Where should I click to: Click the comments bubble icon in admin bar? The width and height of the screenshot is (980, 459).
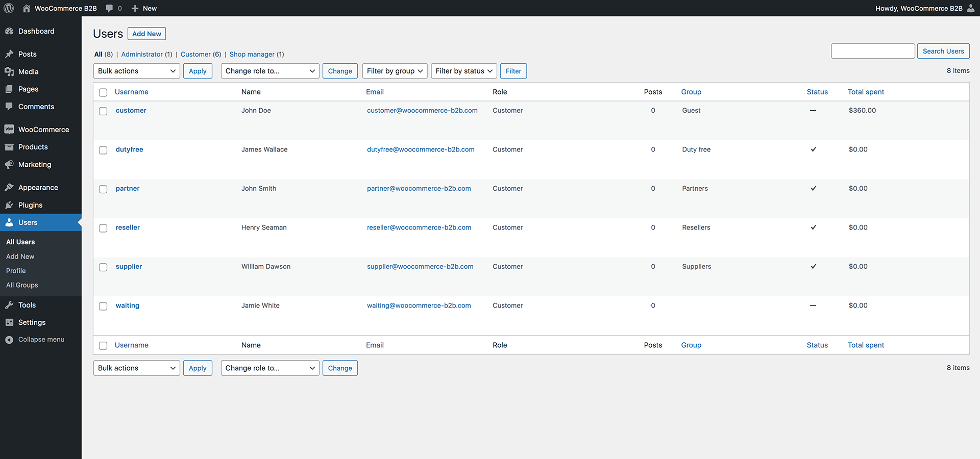[x=109, y=8]
